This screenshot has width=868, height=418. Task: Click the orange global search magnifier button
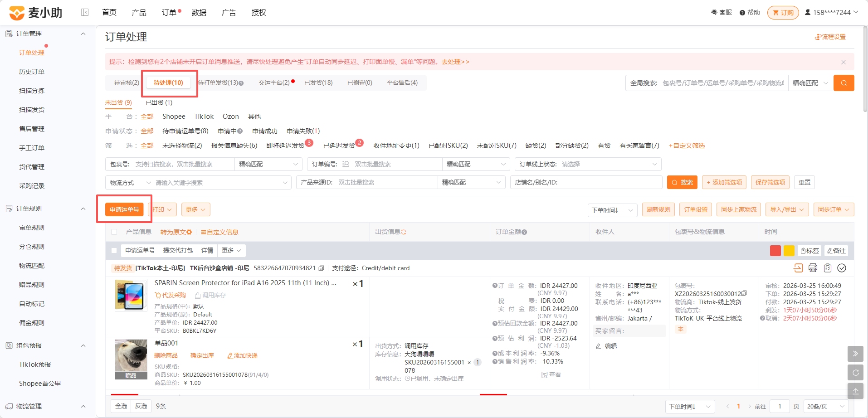pos(844,83)
